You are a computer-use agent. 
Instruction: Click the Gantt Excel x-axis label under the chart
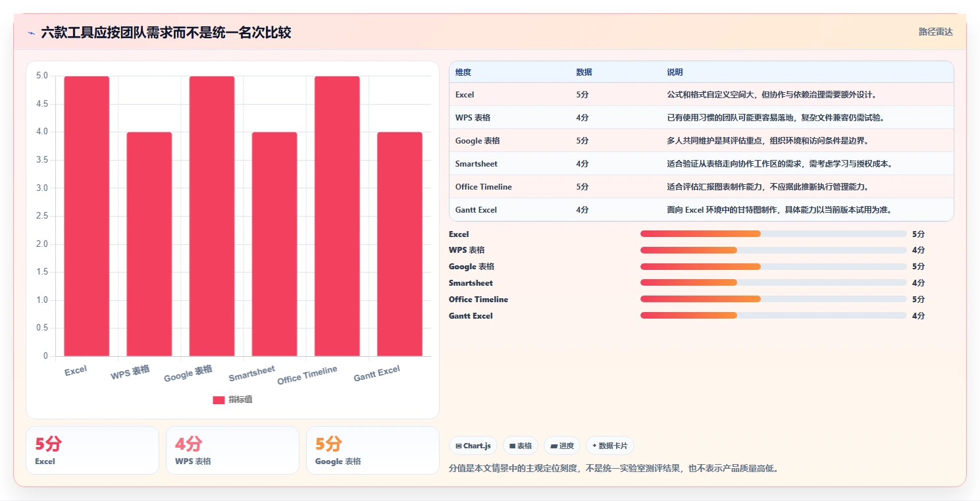(x=376, y=373)
